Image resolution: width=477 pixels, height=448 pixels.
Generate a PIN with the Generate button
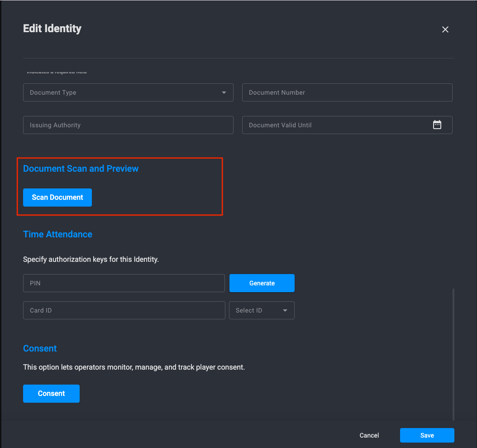point(262,283)
